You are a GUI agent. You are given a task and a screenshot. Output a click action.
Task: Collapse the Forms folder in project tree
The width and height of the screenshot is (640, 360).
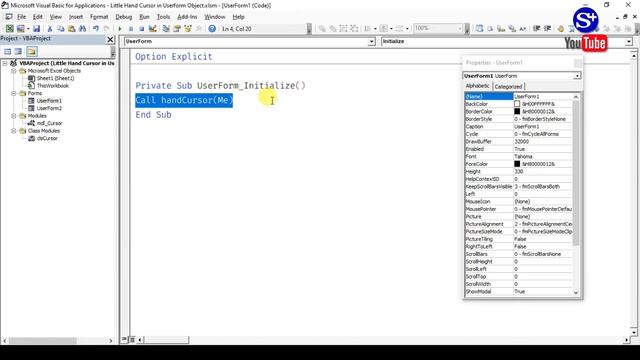tap(13, 93)
